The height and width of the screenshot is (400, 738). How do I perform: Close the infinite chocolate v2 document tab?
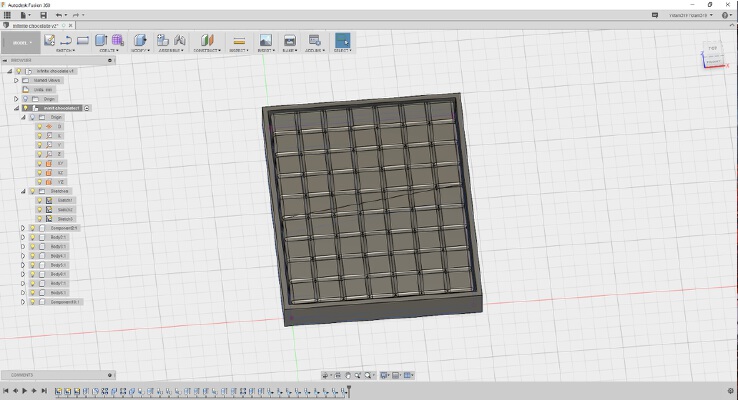[x=71, y=25]
